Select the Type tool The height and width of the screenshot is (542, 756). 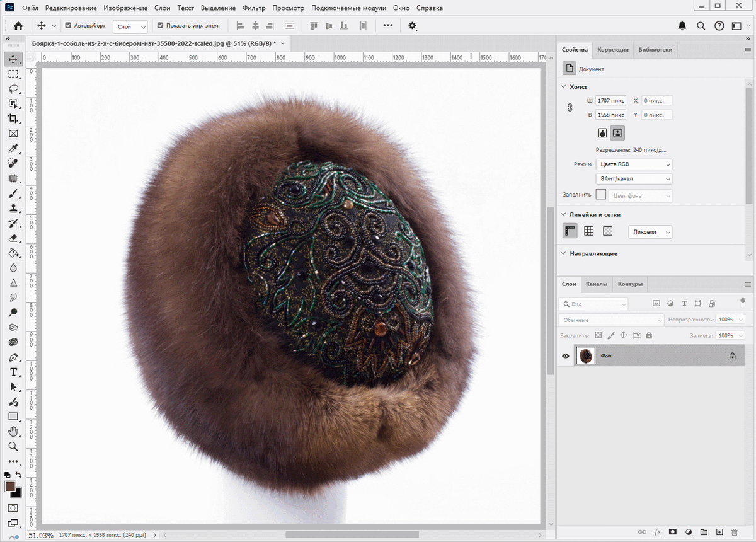(x=13, y=372)
